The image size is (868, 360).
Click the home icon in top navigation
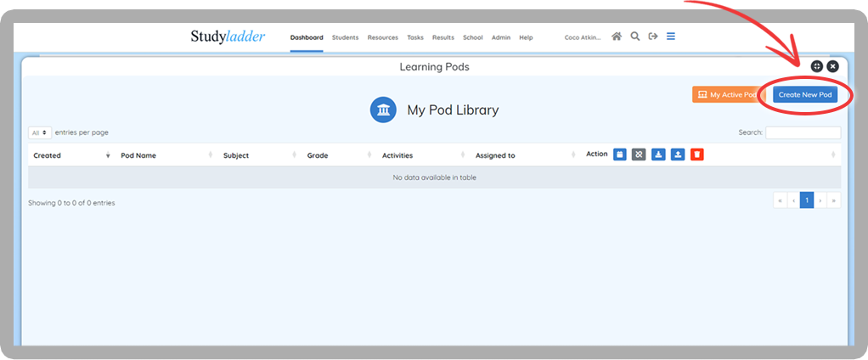click(x=617, y=37)
